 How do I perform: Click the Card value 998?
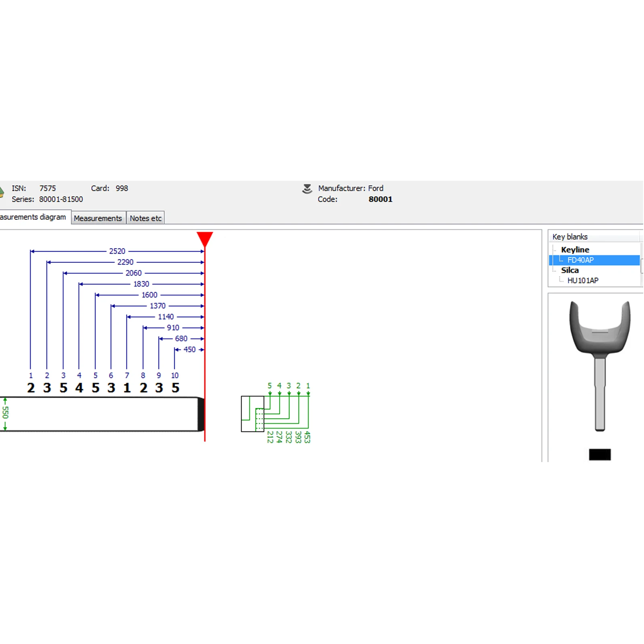(122, 188)
